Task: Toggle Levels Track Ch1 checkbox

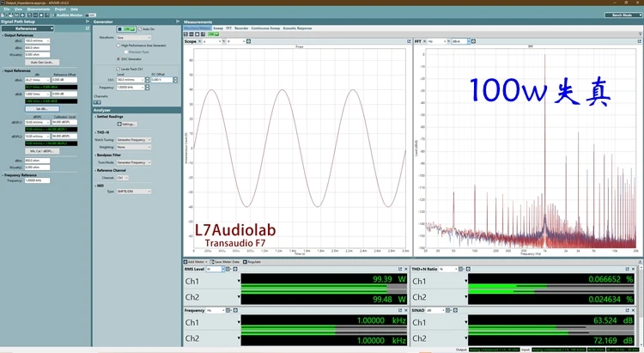Action: click(118, 67)
